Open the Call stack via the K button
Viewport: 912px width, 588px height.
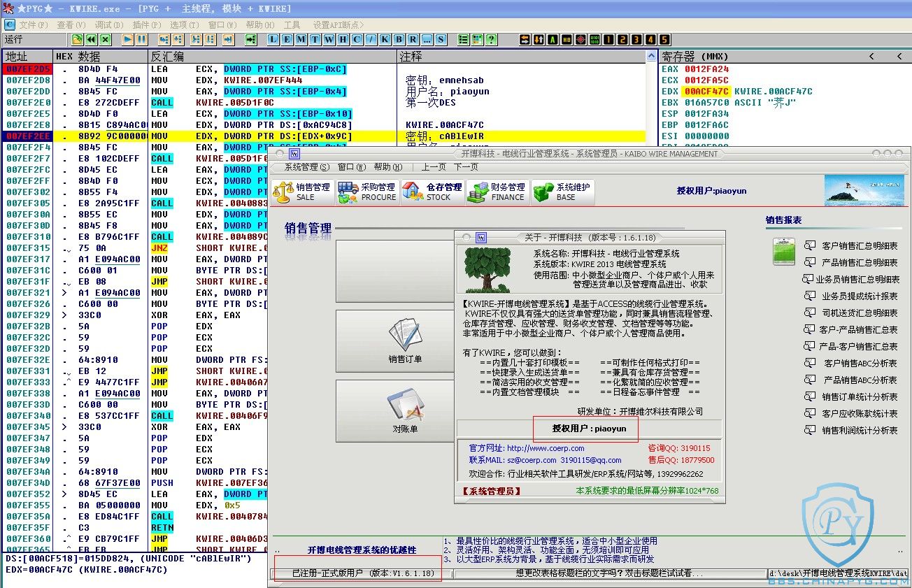pyautogui.click(x=385, y=39)
